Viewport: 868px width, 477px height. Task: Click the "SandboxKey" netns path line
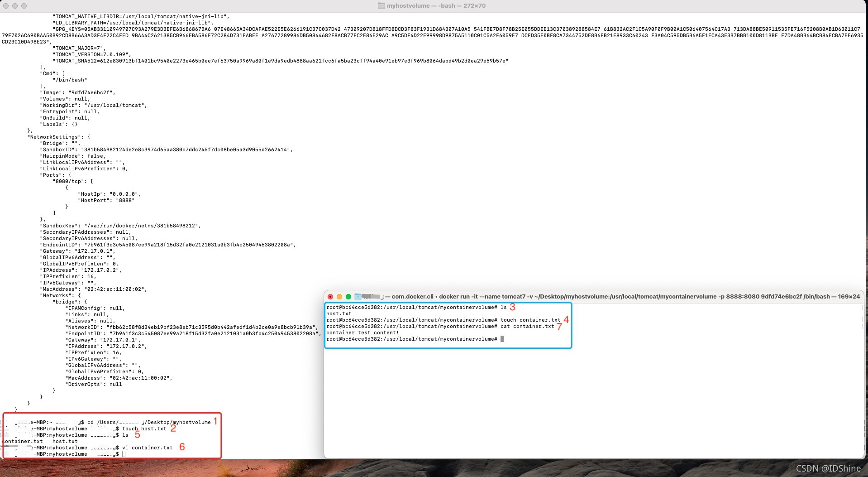[x=120, y=226]
